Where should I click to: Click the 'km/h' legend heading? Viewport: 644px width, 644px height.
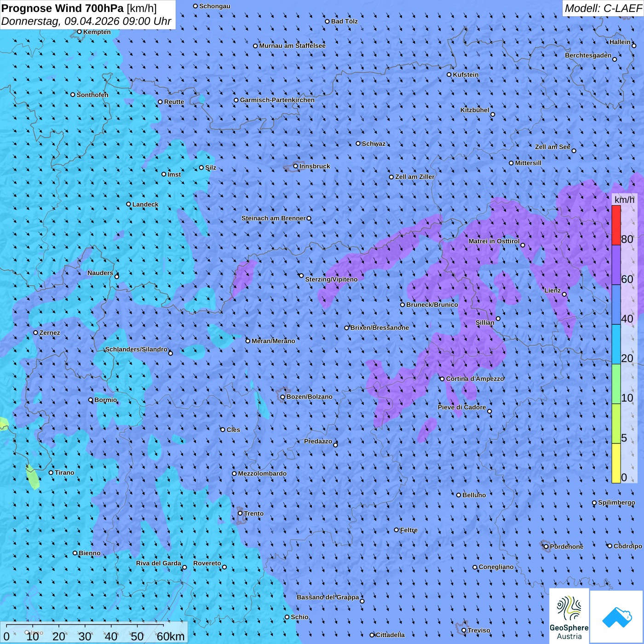(624, 200)
